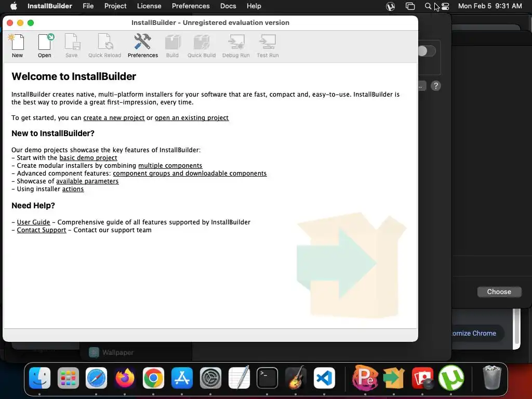
Task: Click the date and time in menu bar
Action: pyautogui.click(x=489, y=6)
